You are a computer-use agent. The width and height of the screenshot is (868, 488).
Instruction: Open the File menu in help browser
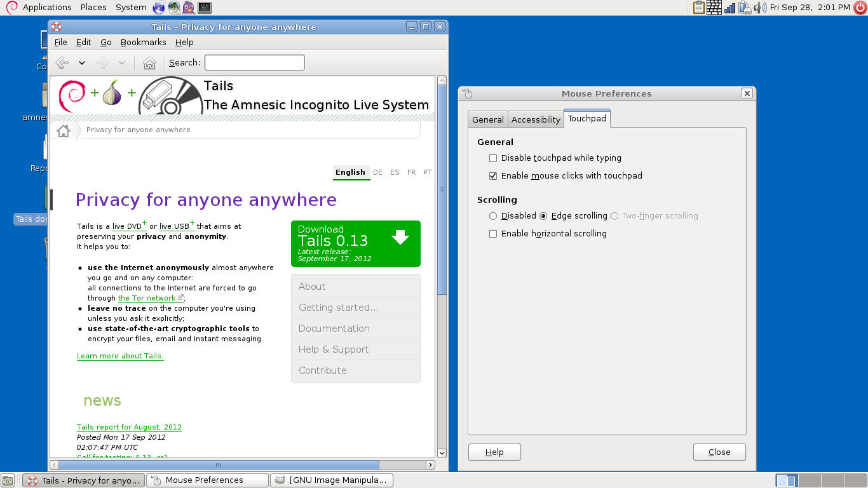[x=61, y=43]
